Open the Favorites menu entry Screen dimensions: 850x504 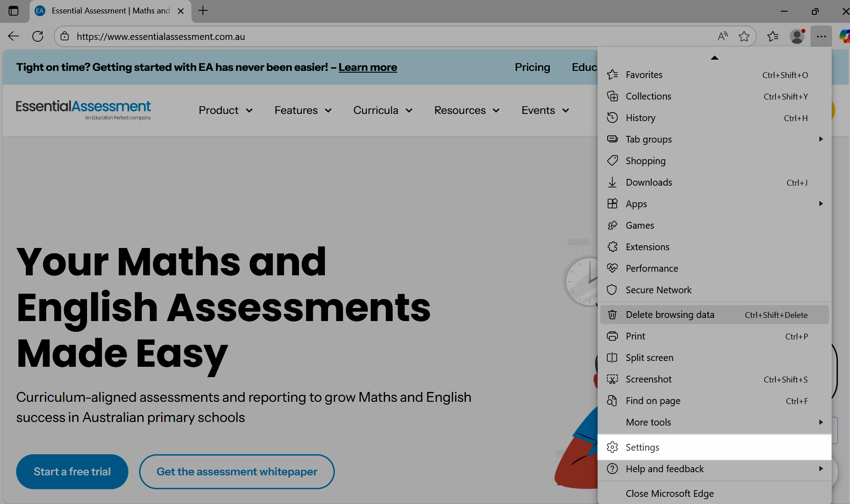pos(714,75)
